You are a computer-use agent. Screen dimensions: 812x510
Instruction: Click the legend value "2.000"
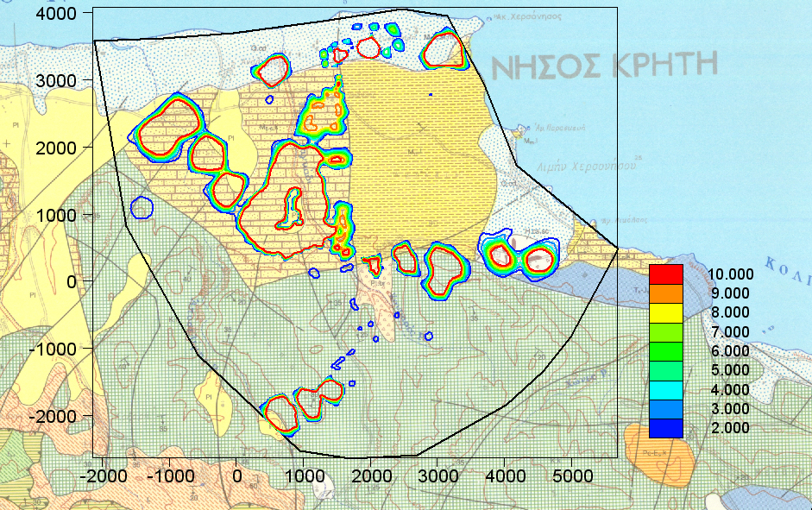click(x=730, y=428)
